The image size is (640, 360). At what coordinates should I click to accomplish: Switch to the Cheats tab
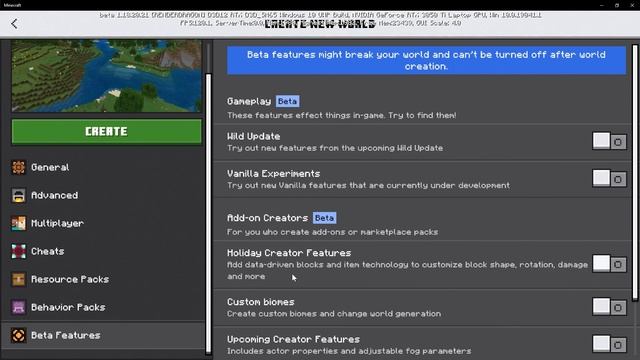click(103, 251)
